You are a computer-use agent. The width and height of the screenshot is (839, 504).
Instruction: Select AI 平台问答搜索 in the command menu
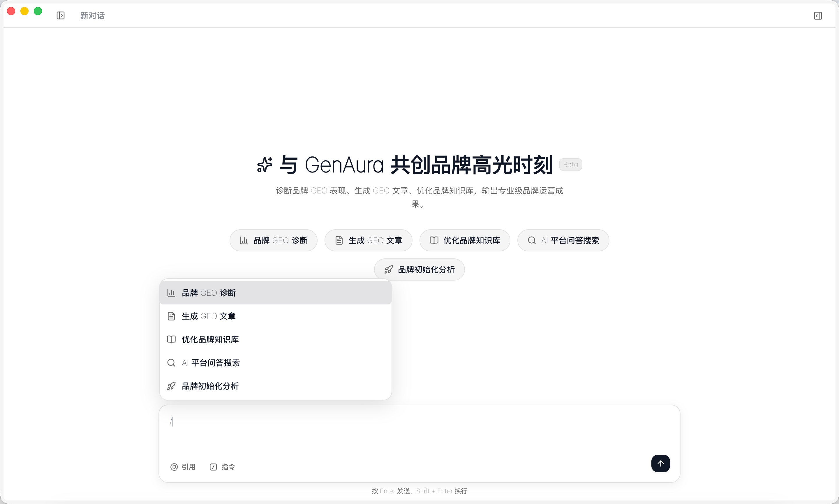point(275,363)
